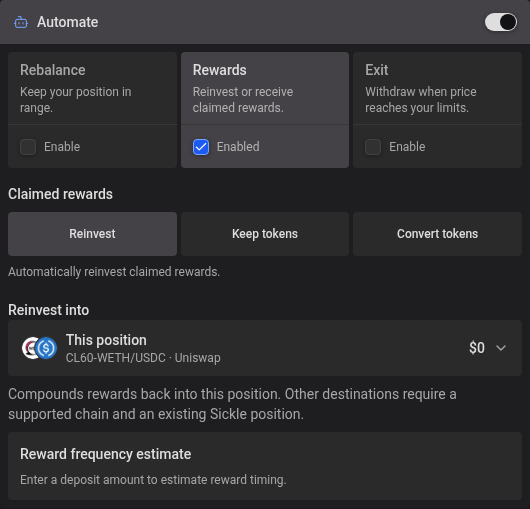Click 'Keep your position in range.' description
Image resolution: width=530 pixels, height=509 pixels.
coord(76,100)
